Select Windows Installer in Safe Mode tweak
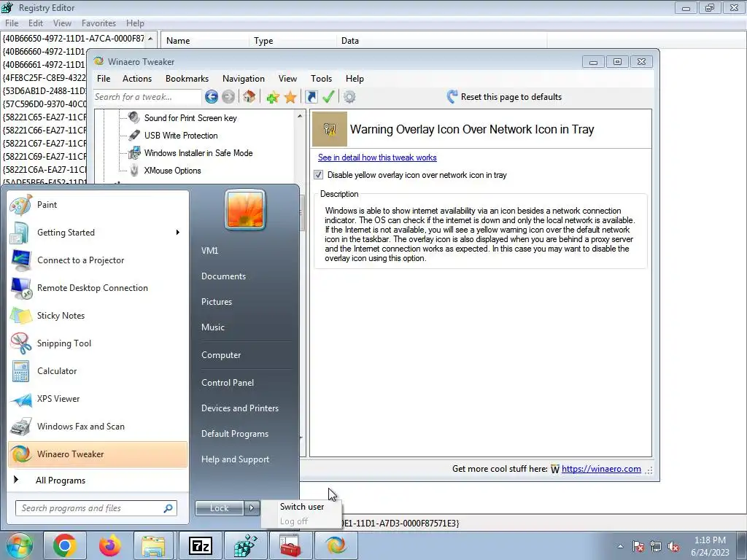747x560 pixels. [x=198, y=153]
